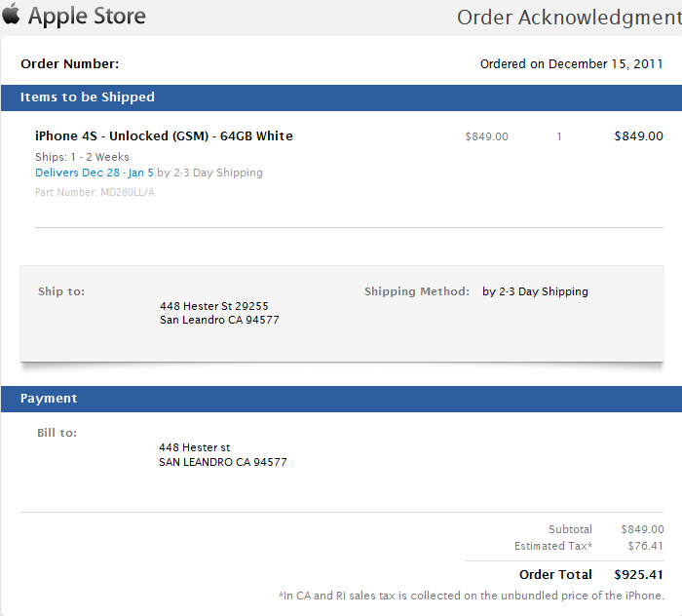Click the Order Total amount $925.41

click(x=638, y=574)
